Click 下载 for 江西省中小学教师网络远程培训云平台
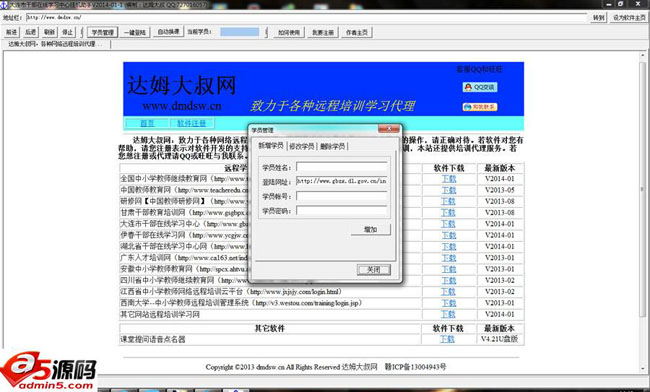 (449, 292)
